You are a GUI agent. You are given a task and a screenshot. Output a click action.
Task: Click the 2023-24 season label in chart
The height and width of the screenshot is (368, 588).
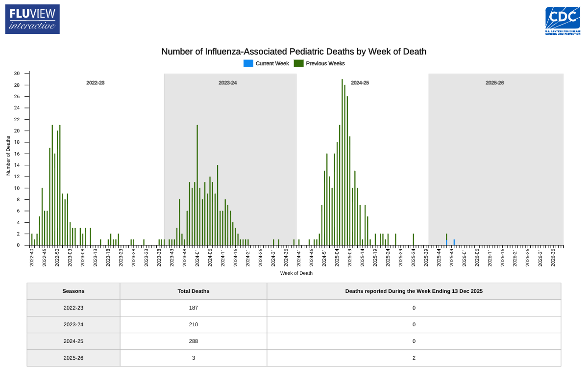pos(228,83)
